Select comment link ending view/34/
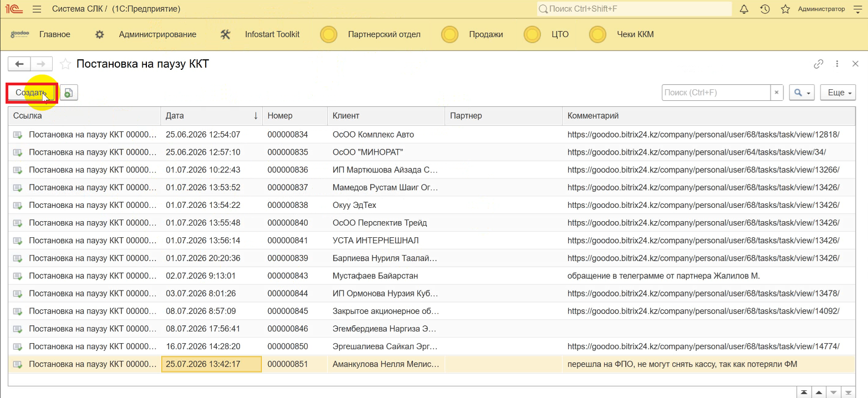868x398 pixels. tap(697, 152)
